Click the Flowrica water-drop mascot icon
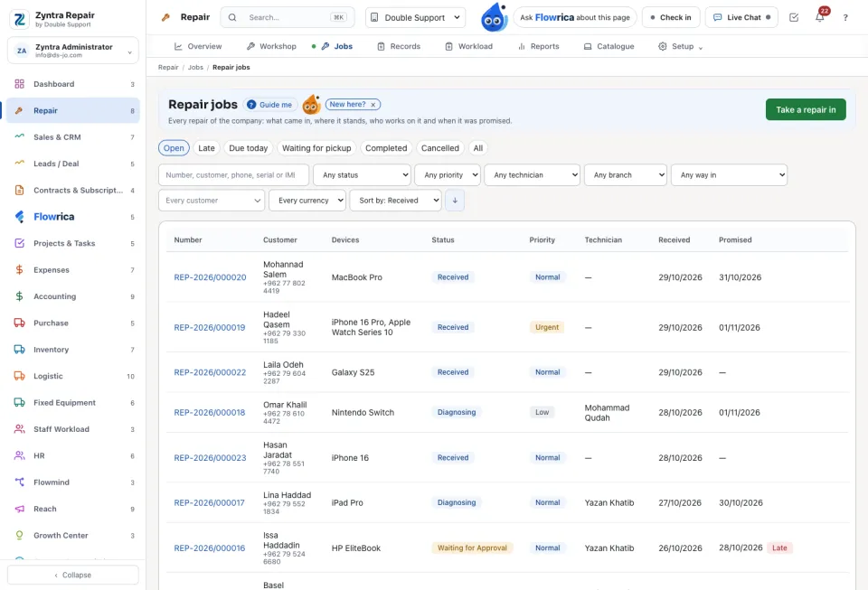868x590 pixels. click(x=495, y=17)
